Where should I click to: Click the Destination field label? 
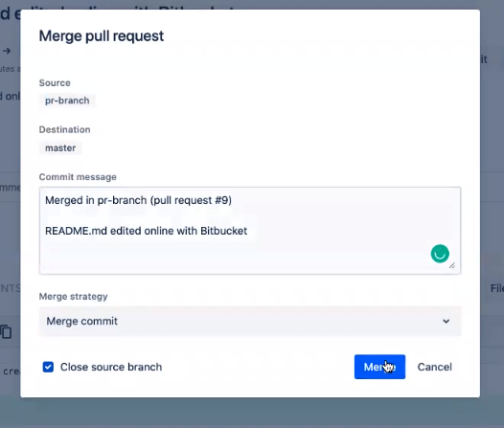click(x=64, y=129)
